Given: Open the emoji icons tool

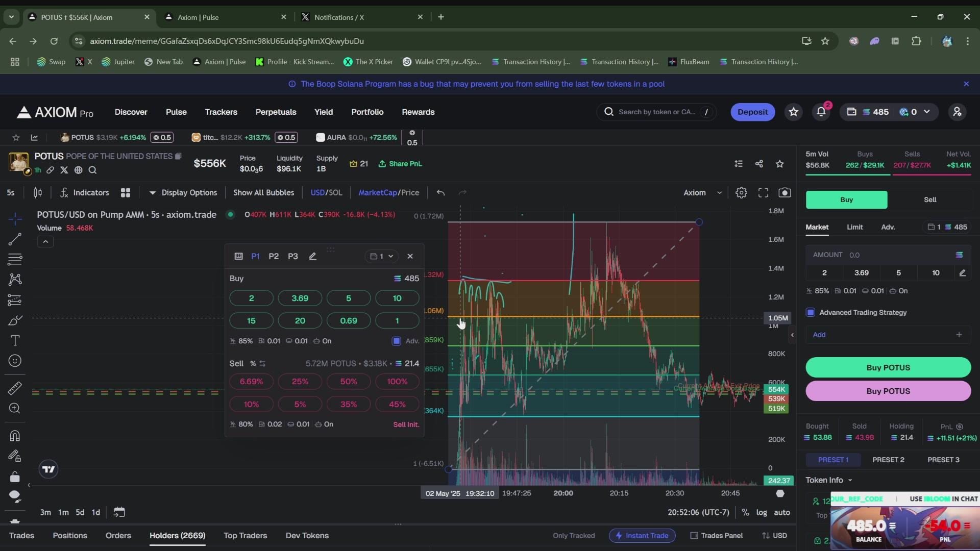Looking at the screenshot, I should pyautogui.click(x=15, y=361).
